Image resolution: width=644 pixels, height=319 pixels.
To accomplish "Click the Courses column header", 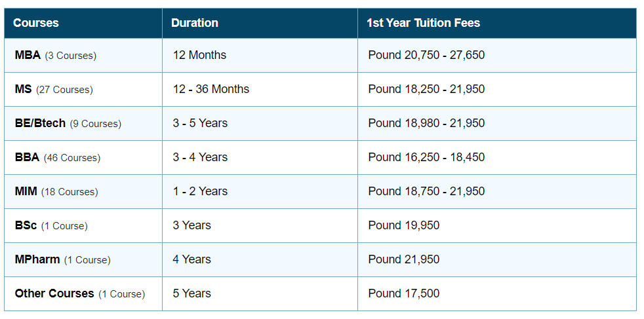I will 36,23.
